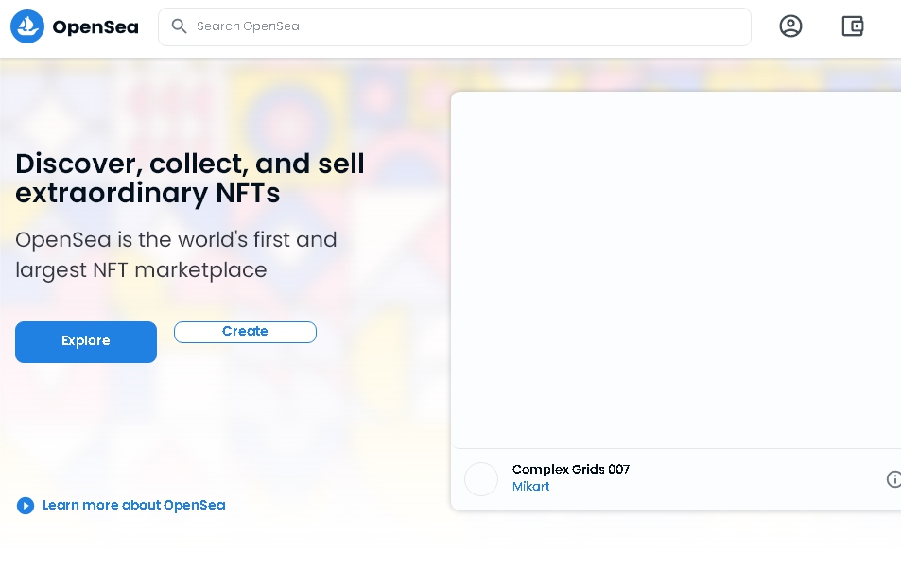901x588 pixels.
Task: Visit the Mikart creator link
Action: click(530, 486)
